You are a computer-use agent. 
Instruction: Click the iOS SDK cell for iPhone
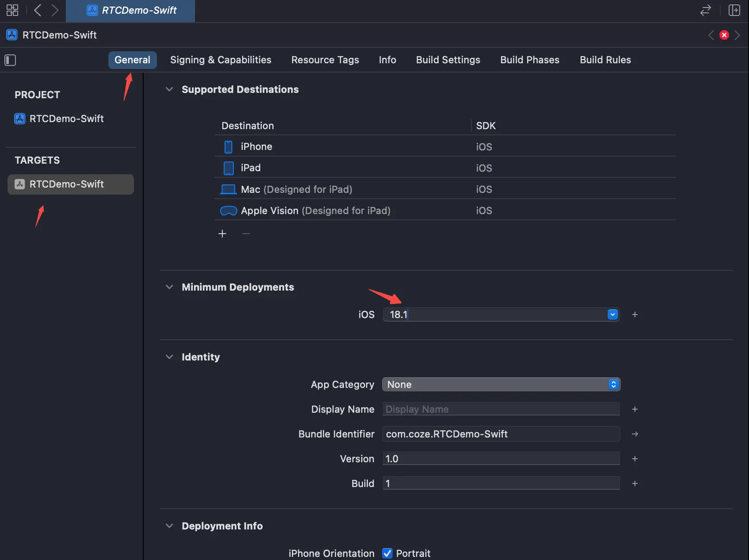click(484, 147)
